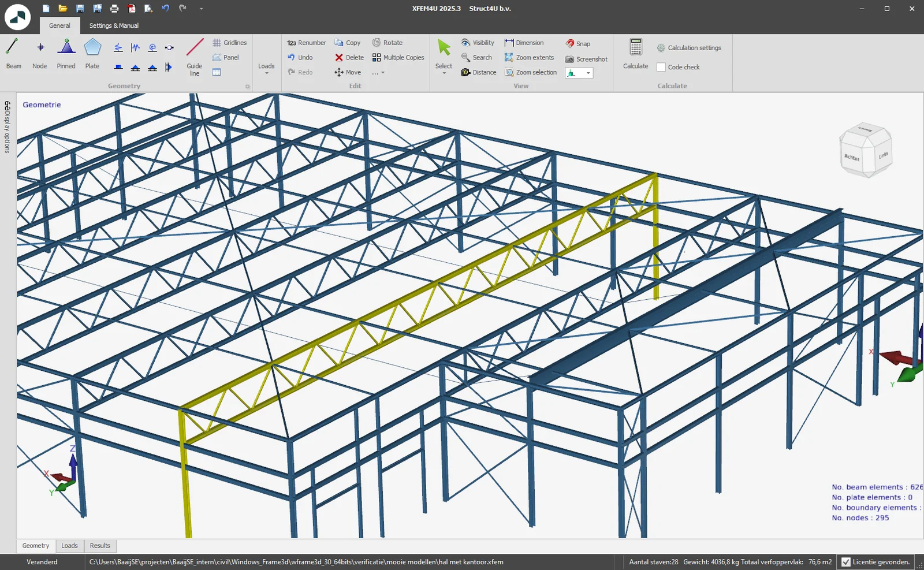Click the file path in status bar
The image size is (924, 570).
click(296, 562)
